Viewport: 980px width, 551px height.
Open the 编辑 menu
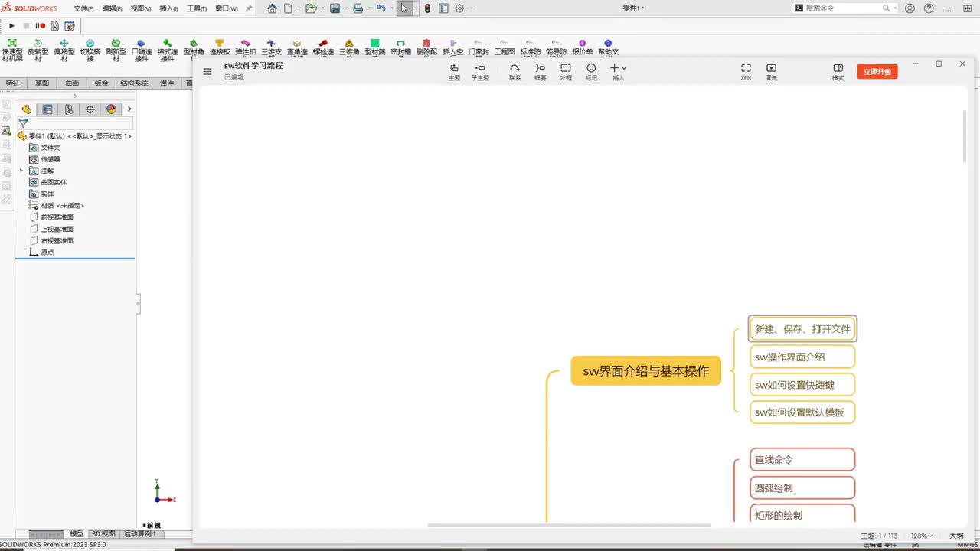click(112, 8)
